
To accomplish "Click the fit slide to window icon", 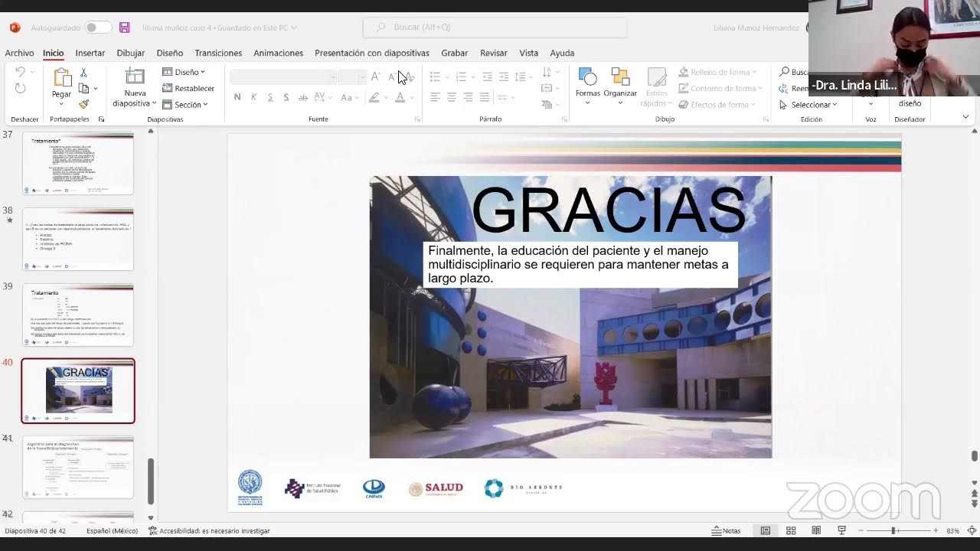I will (x=972, y=530).
